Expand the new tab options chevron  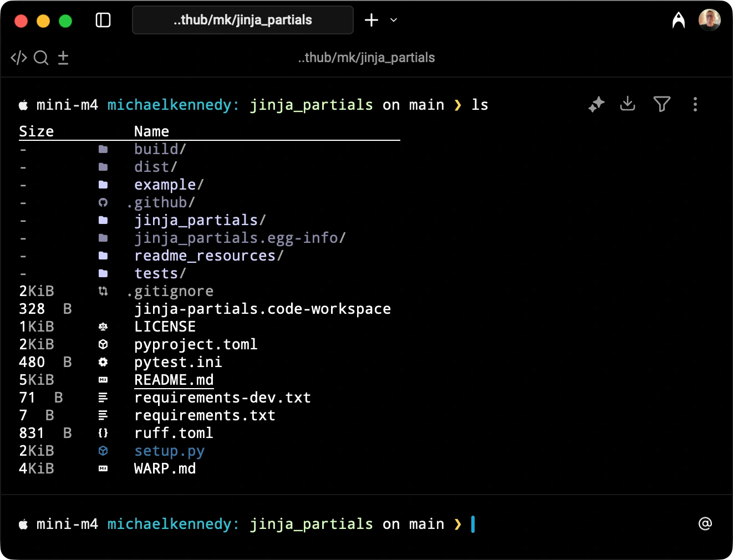(394, 21)
